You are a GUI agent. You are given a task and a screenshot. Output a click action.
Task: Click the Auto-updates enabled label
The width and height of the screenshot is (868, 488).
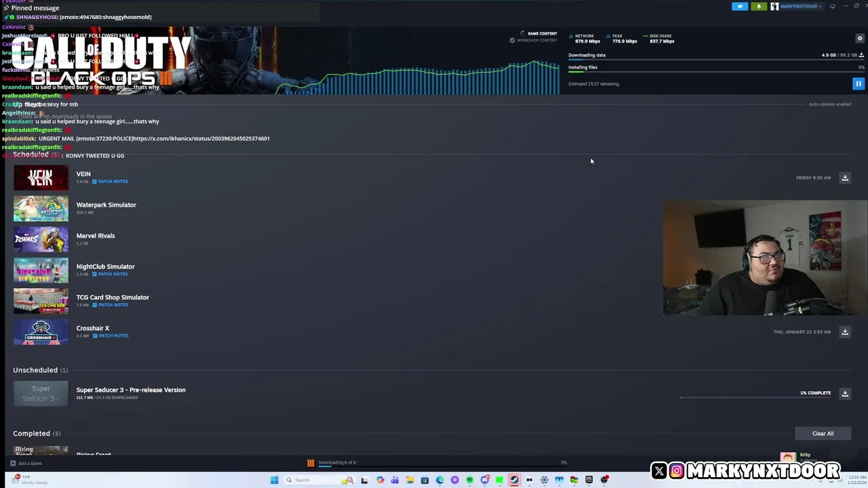click(x=830, y=104)
